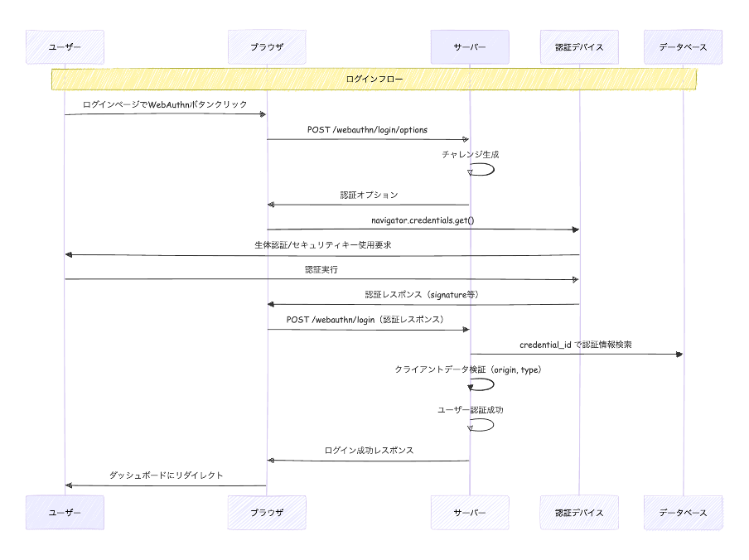Click the credential_id で認証情報検索 label
This screenshot has width=749, height=560.
(576, 345)
